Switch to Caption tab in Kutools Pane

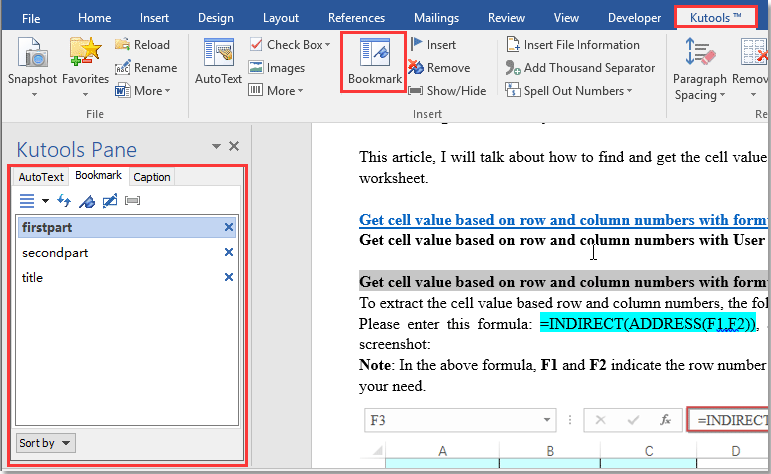pyautogui.click(x=152, y=177)
